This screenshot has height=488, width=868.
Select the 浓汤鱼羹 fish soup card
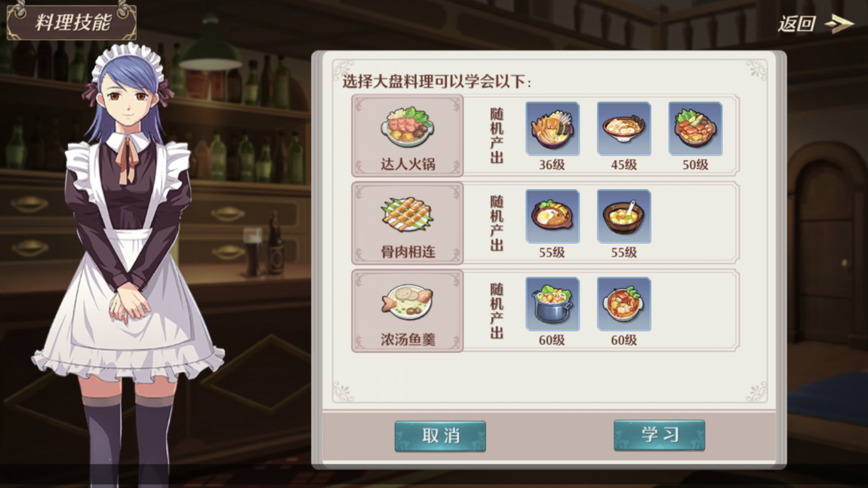click(x=408, y=311)
